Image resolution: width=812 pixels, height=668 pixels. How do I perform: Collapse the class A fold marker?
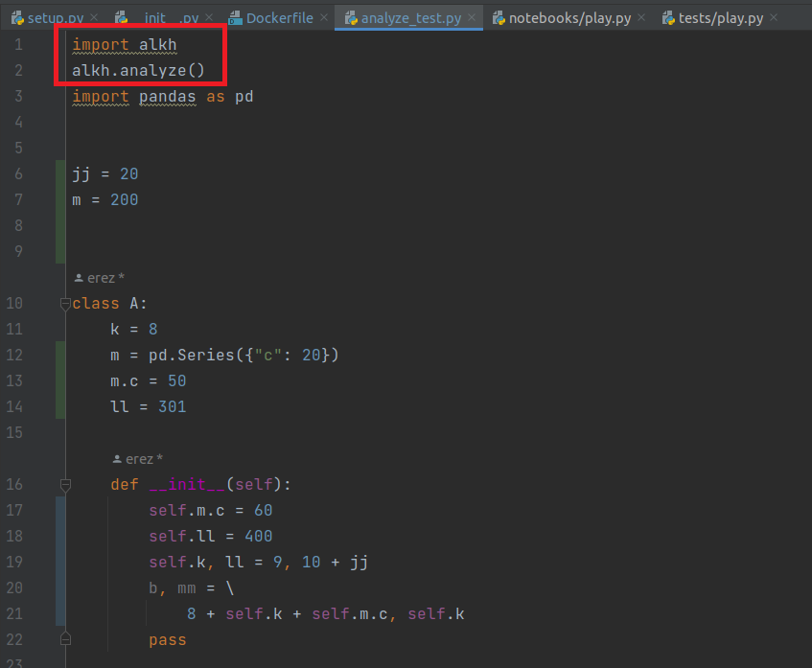click(x=65, y=304)
